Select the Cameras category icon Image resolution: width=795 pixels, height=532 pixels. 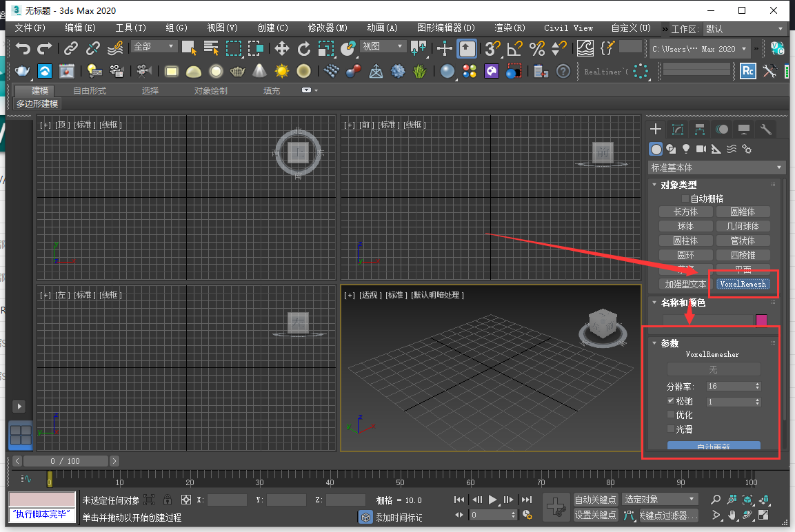(x=701, y=149)
